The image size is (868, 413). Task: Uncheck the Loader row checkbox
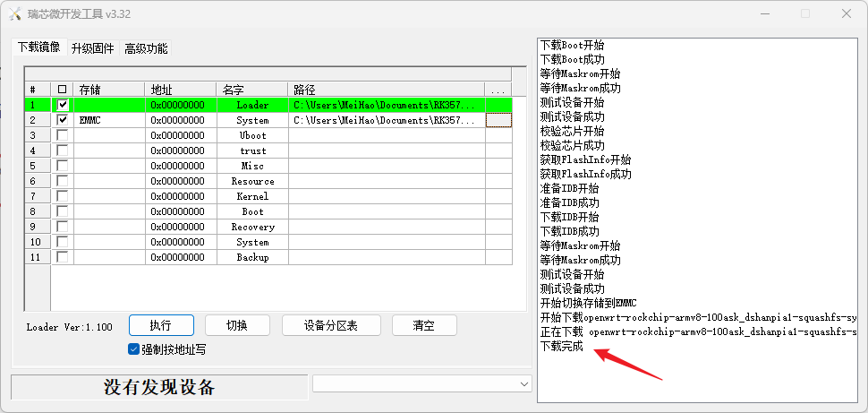pyautogui.click(x=62, y=105)
